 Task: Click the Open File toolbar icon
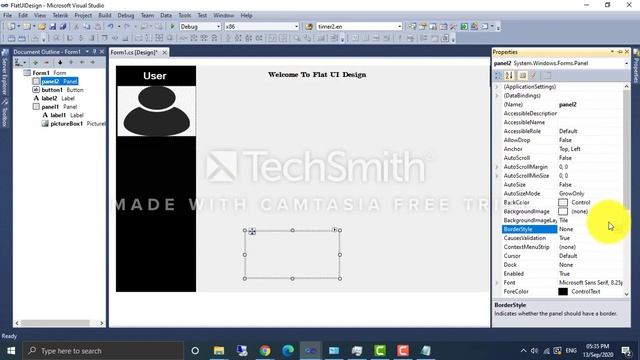(x=42, y=27)
